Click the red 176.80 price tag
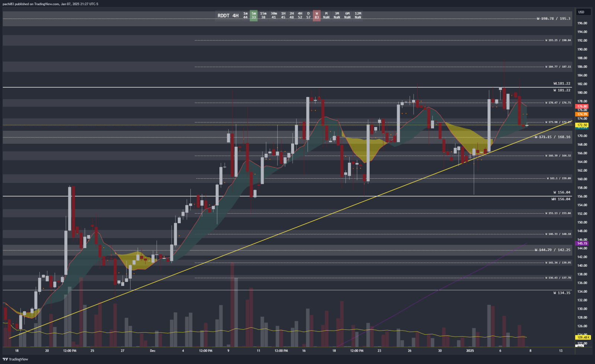The image size is (595, 364). [582, 107]
